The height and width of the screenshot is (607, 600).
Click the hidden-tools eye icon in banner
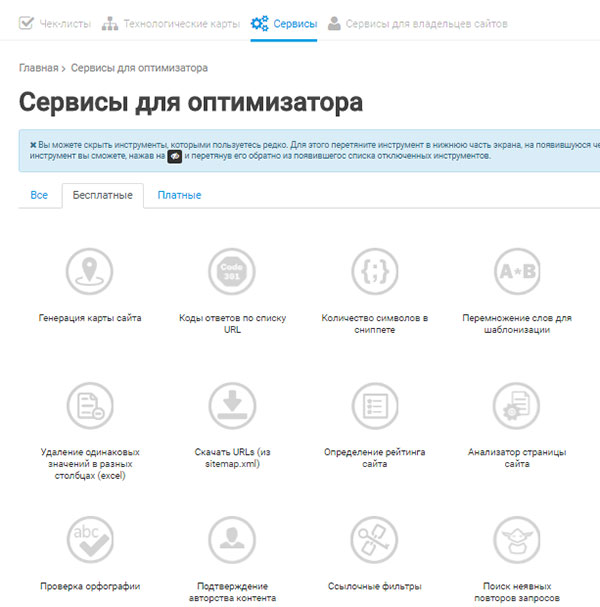(175, 156)
